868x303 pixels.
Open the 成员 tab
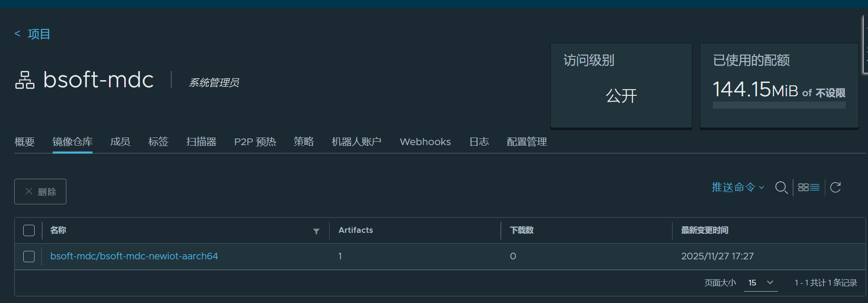[120, 142]
